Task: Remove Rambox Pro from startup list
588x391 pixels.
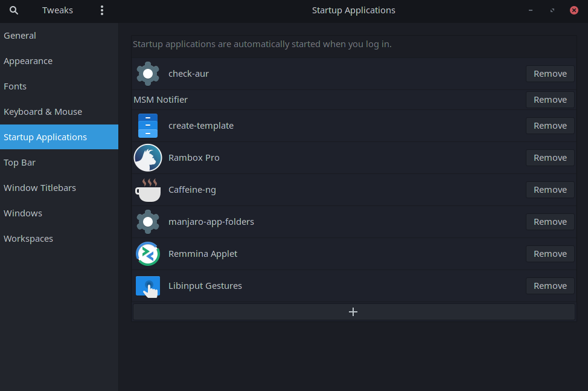Action: [550, 158]
